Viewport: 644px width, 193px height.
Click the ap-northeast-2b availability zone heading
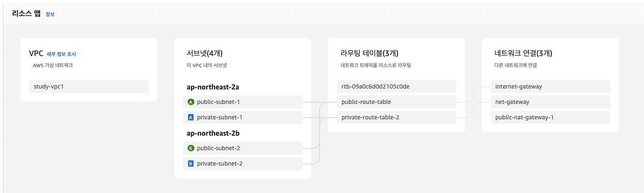pos(213,133)
